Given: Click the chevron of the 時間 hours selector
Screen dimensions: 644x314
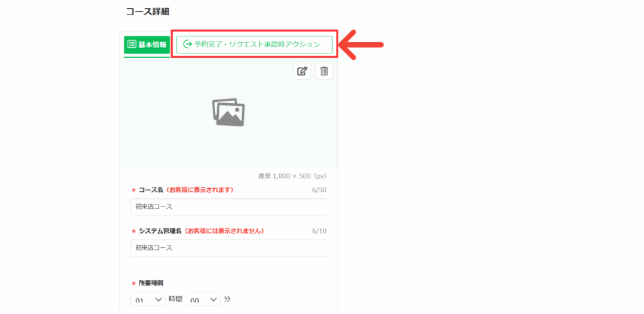Looking at the screenshot, I should pos(158,300).
